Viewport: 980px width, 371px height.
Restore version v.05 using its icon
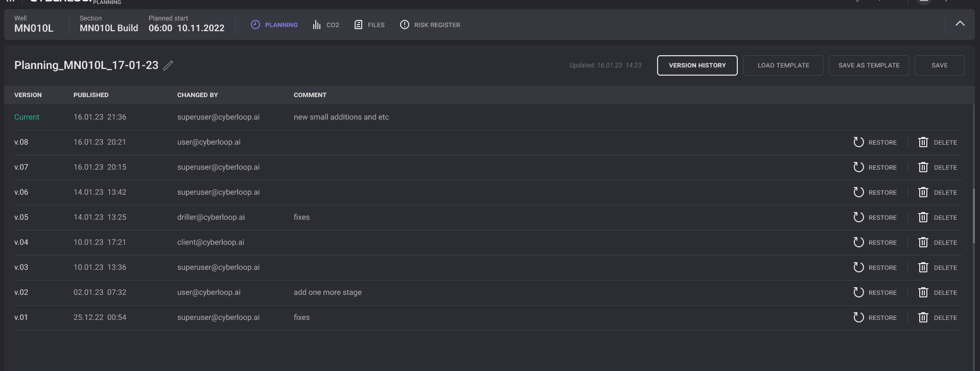click(858, 217)
